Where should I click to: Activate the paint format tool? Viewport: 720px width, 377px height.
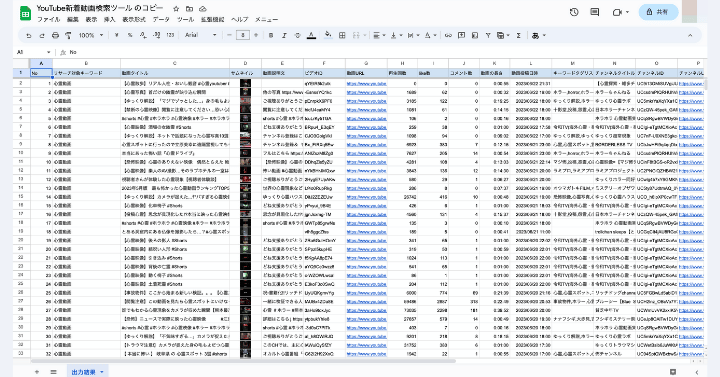[x=68, y=35]
